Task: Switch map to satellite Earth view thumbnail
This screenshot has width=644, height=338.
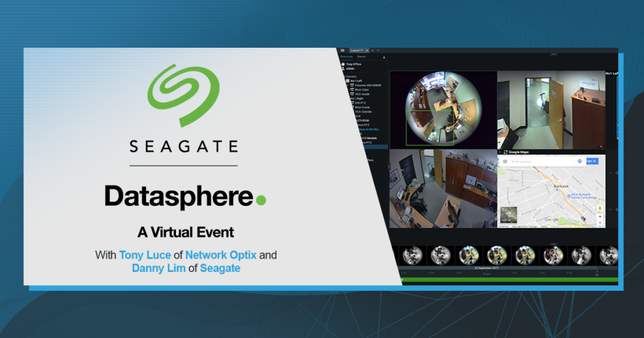Action: click(508, 215)
